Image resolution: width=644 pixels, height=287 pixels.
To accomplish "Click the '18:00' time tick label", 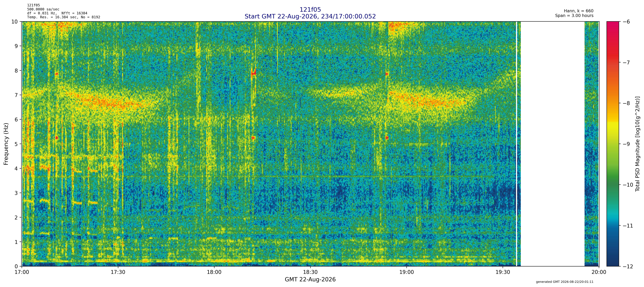I will point(214,272).
